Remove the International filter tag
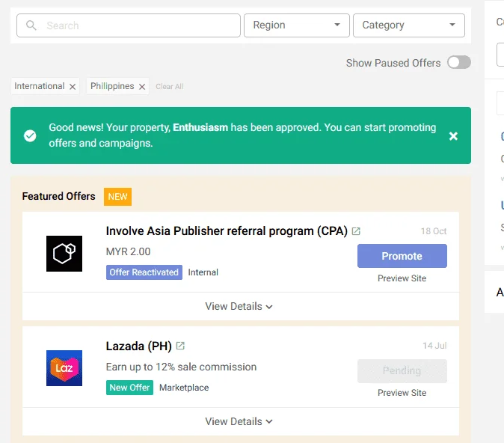 pyautogui.click(x=73, y=87)
